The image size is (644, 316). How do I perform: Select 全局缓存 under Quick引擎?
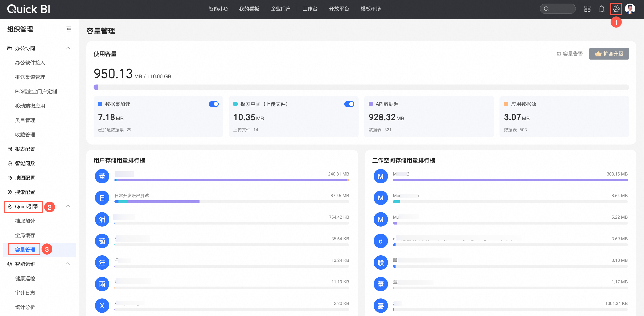(x=25, y=235)
